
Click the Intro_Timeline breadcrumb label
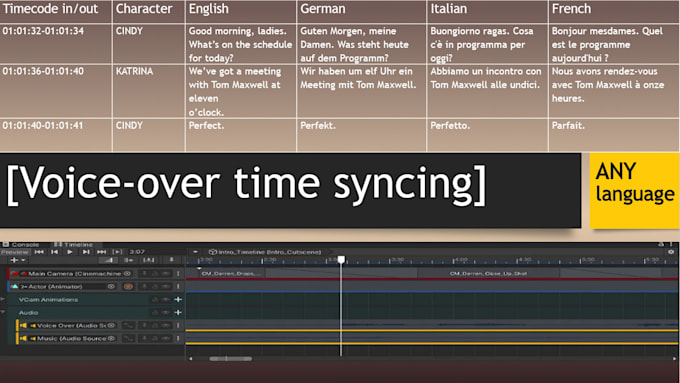click(265, 252)
